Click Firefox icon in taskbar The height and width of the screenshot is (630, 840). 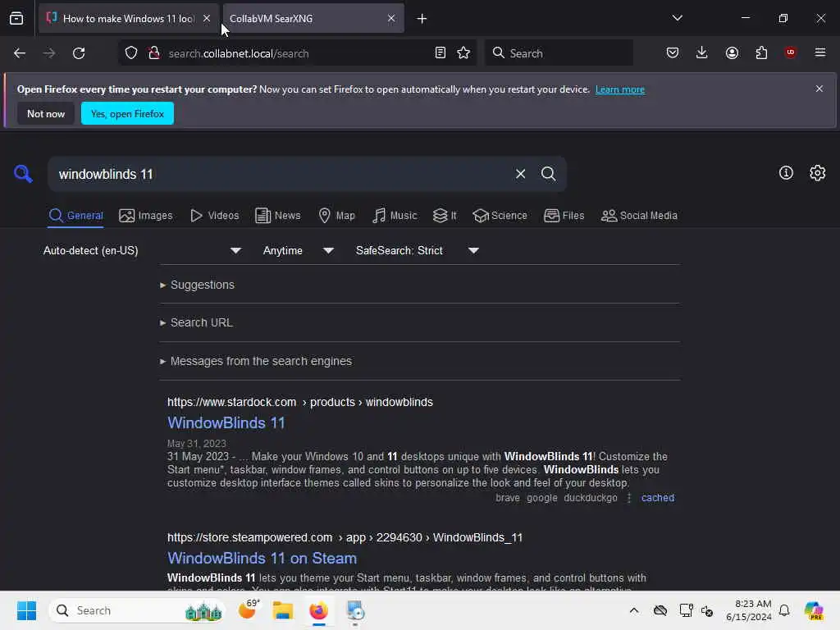pyautogui.click(x=319, y=610)
